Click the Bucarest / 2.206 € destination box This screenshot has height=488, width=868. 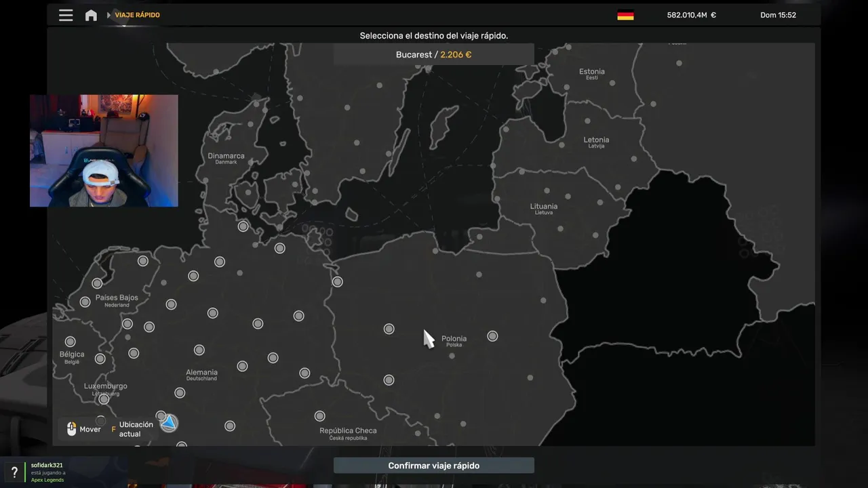coord(434,54)
